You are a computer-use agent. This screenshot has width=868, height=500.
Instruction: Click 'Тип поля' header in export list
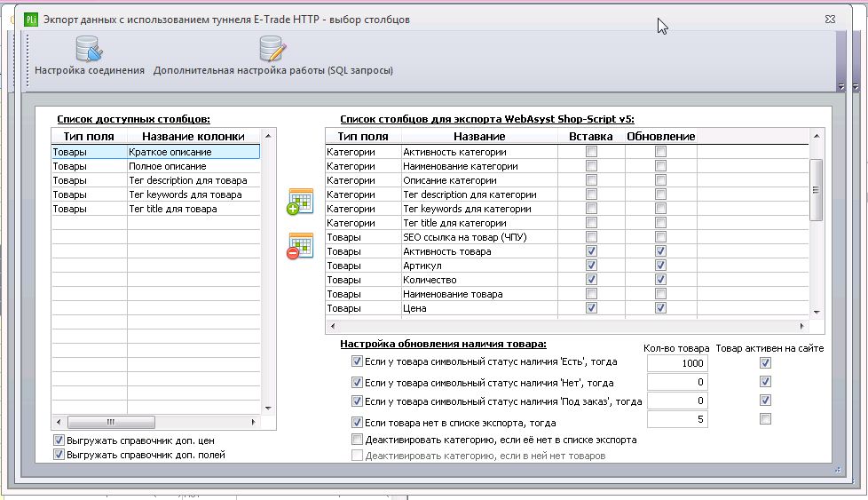(363, 136)
